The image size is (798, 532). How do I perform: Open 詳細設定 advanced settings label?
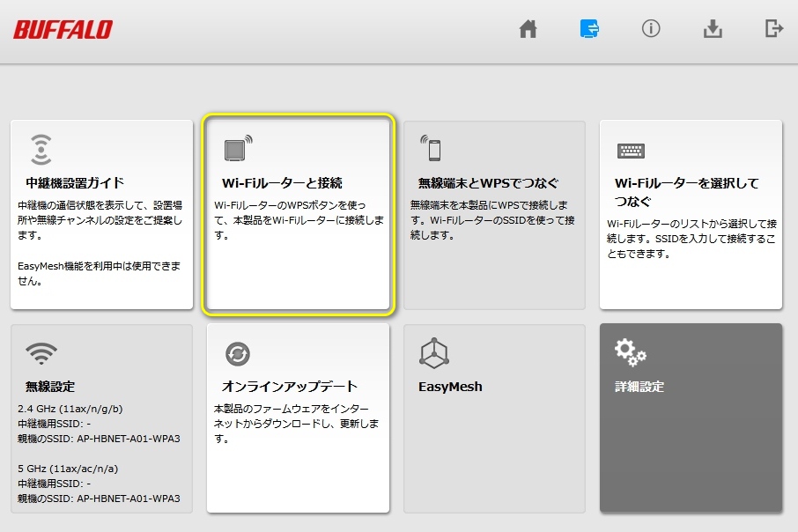click(x=639, y=387)
